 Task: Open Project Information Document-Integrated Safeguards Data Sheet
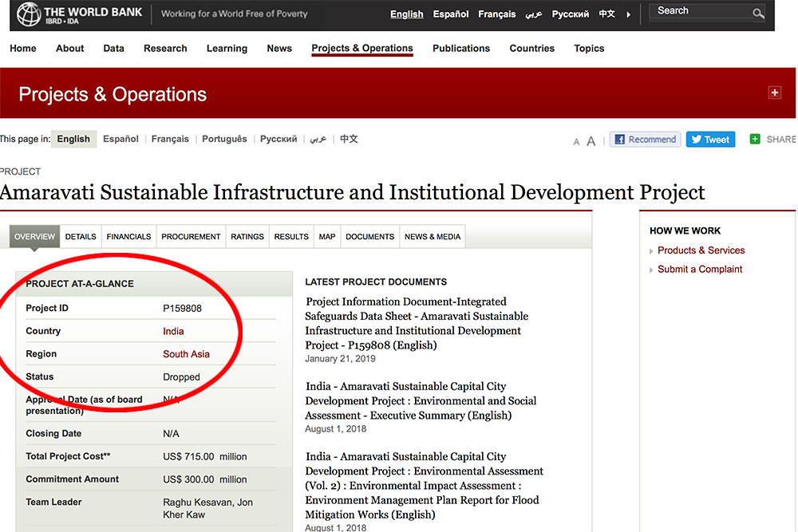417,324
